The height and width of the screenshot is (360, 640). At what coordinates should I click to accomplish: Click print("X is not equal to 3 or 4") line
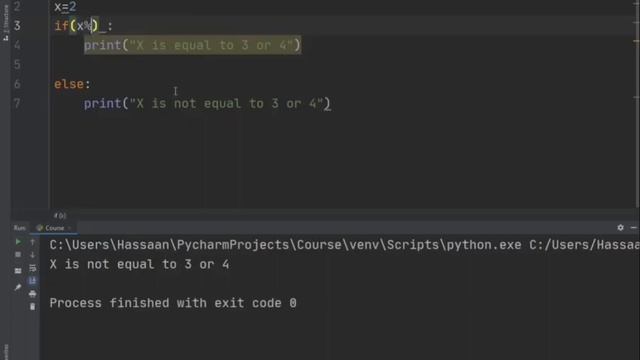[x=207, y=104]
